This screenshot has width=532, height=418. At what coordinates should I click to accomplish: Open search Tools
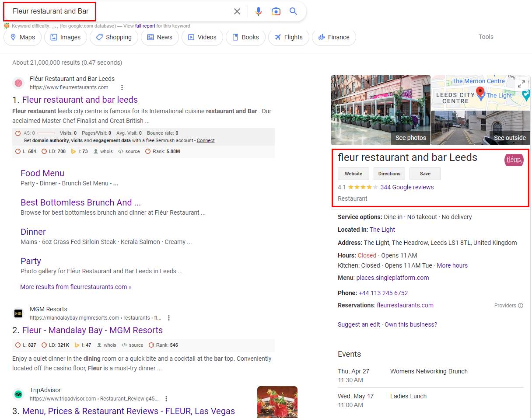pos(486,37)
